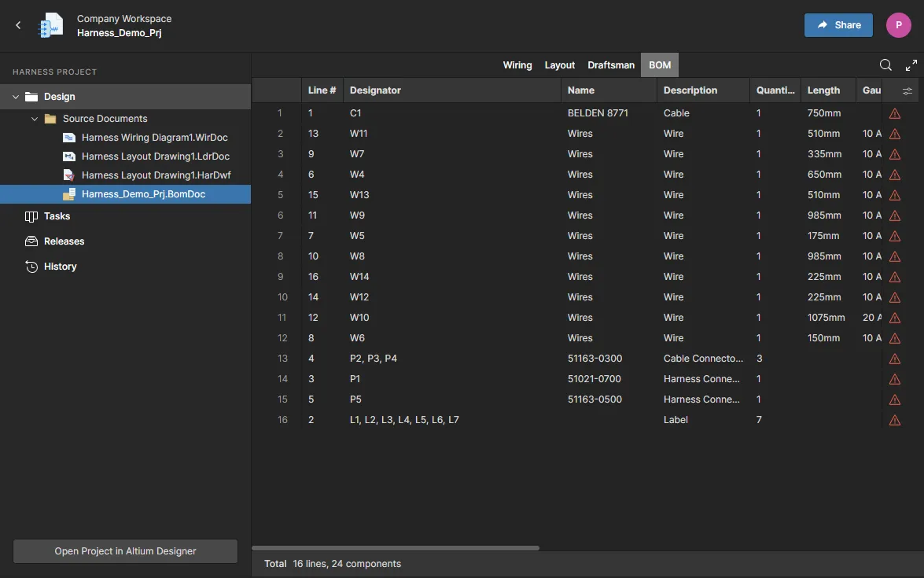924x578 pixels.
Task: Click the back arrow icon
Action: point(18,25)
